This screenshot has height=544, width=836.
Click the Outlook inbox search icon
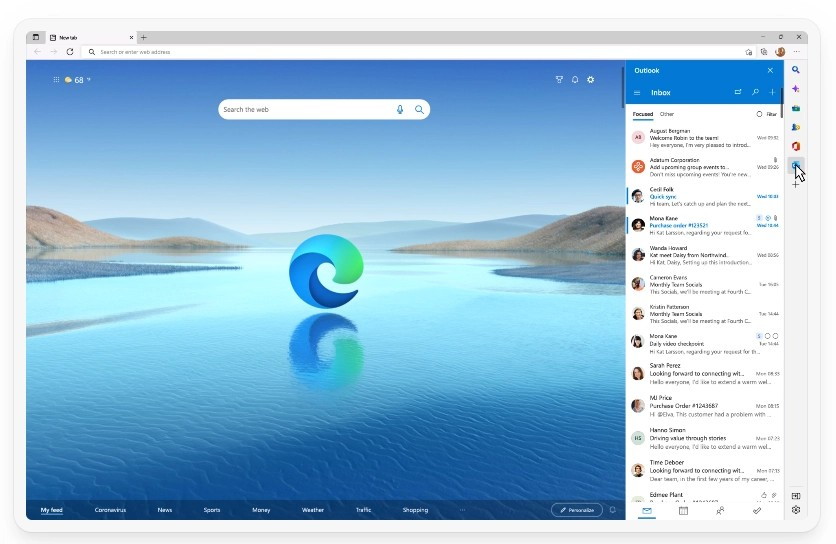click(x=755, y=92)
